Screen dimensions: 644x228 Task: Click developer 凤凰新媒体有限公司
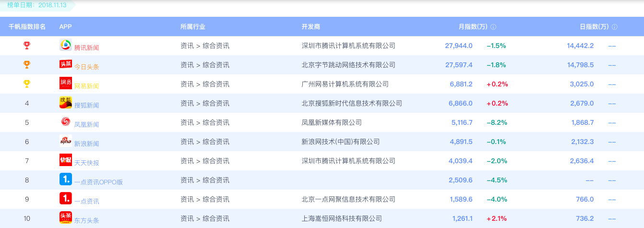[x=332, y=122]
